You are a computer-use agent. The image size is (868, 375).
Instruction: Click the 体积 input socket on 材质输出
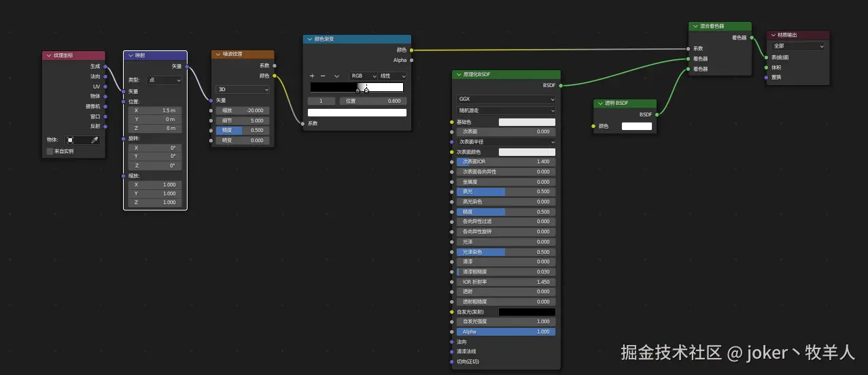click(x=766, y=67)
